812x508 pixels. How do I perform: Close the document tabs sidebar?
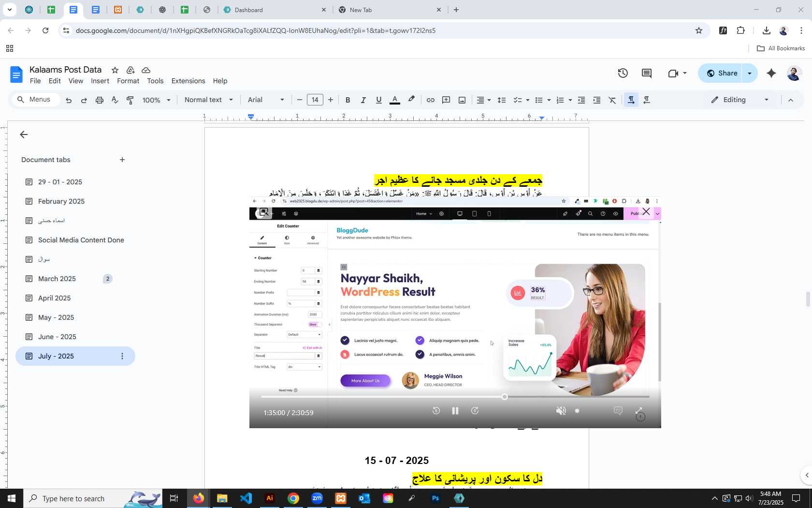pyautogui.click(x=24, y=134)
